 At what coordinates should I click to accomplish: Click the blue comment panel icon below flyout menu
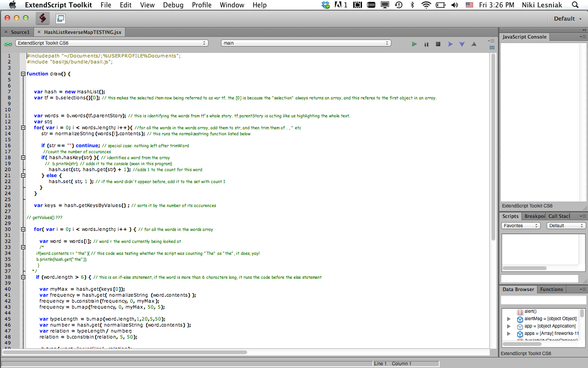pyautogui.click(x=492, y=47)
